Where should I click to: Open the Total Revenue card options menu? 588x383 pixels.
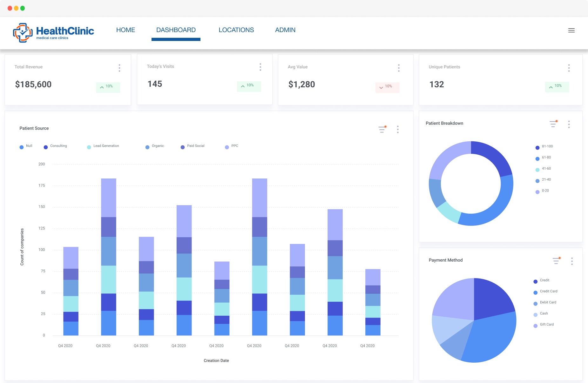(x=119, y=68)
